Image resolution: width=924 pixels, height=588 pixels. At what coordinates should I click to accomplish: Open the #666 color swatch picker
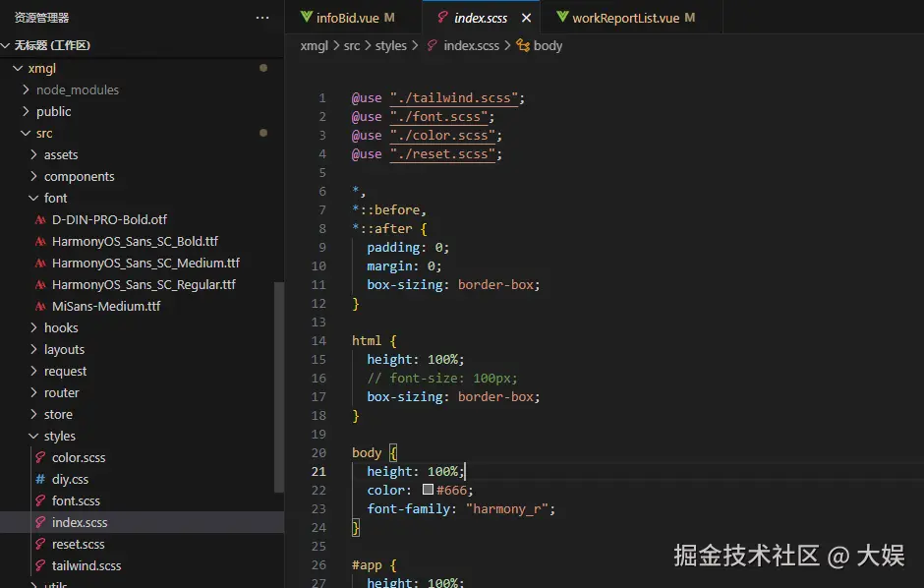(x=428, y=490)
